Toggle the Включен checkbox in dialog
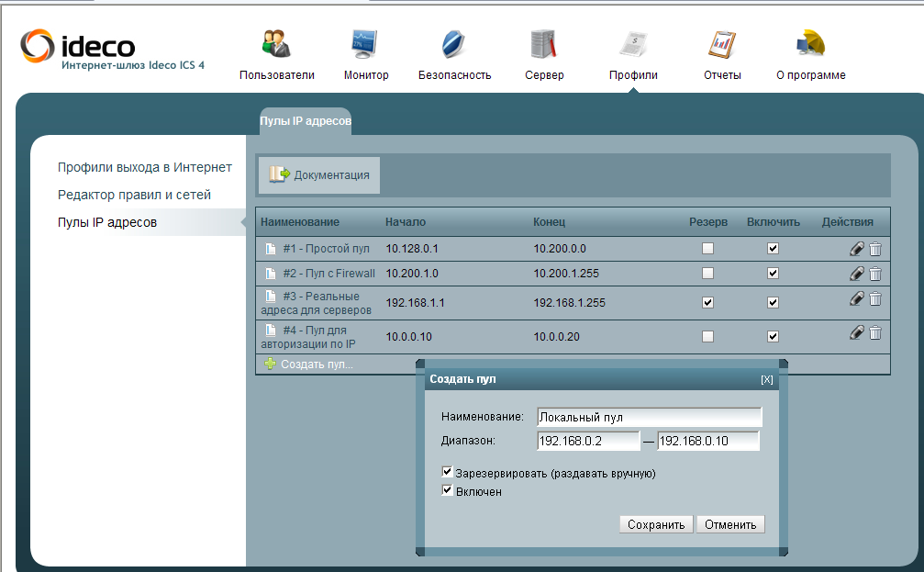 pyautogui.click(x=448, y=491)
